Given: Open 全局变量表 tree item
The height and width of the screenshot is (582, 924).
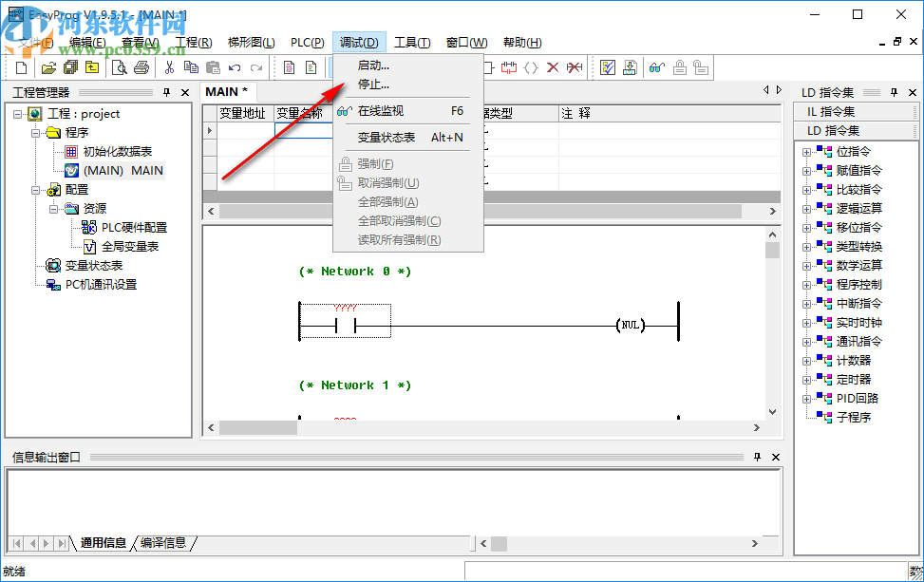Looking at the screenshot, I should (x=130, y=247).
